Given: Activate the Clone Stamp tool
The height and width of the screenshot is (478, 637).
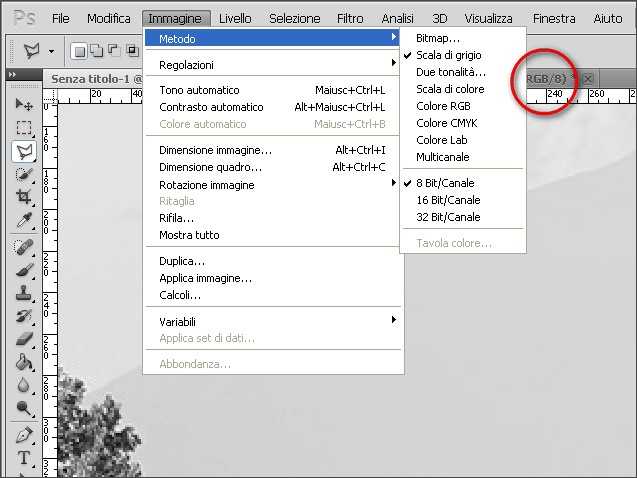Looking at the screenshot, I should click(x=24, y=294).
